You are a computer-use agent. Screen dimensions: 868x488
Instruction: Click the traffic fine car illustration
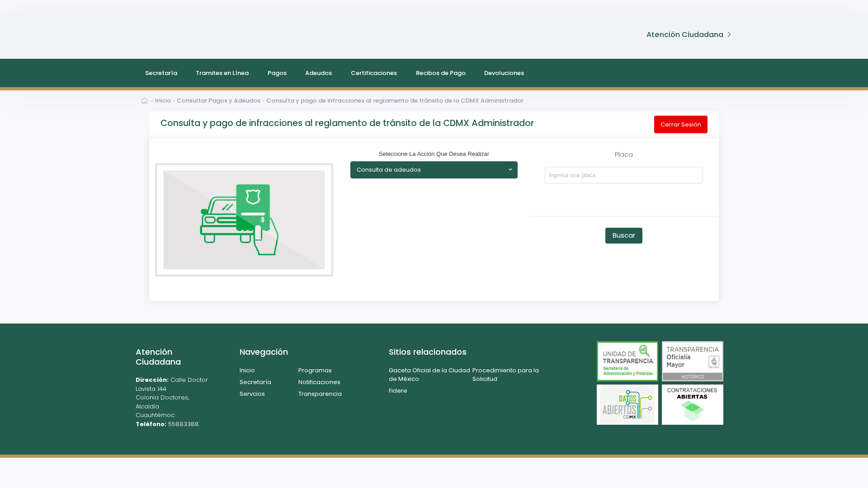[x=244, y=220]
